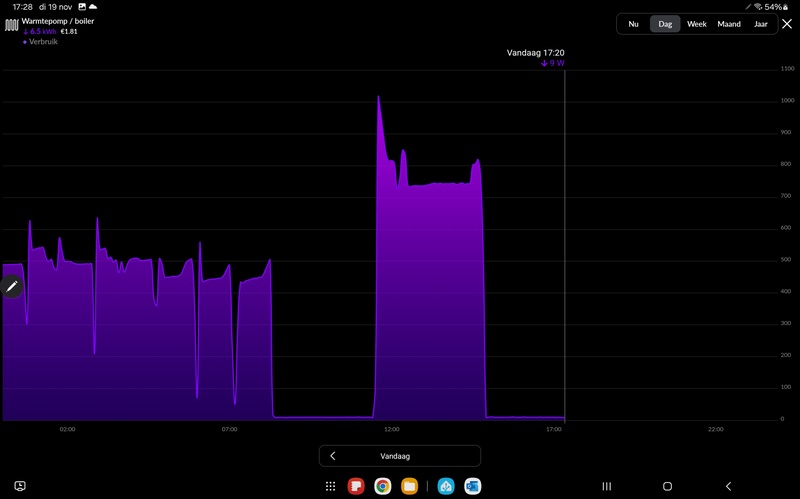Close the graph with the X button
This screenshot has height=499, width=800.
coord(787,24)
